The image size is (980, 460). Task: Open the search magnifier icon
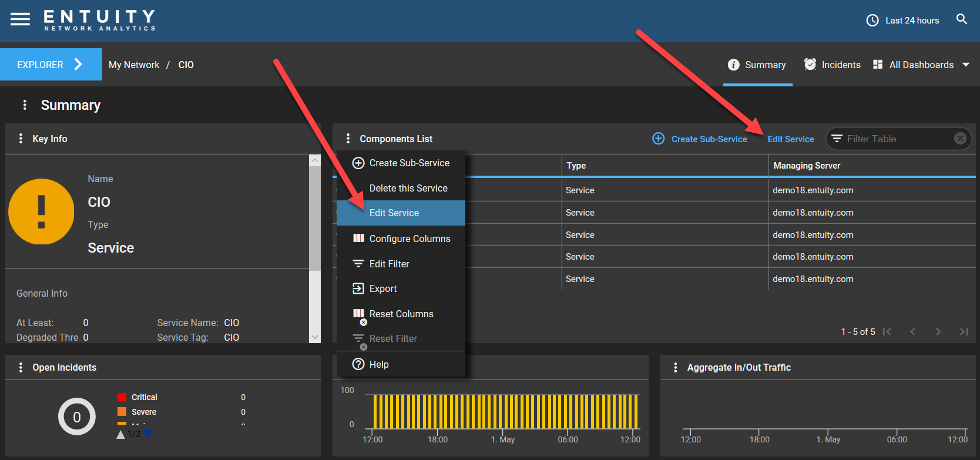tap(962, 19)
